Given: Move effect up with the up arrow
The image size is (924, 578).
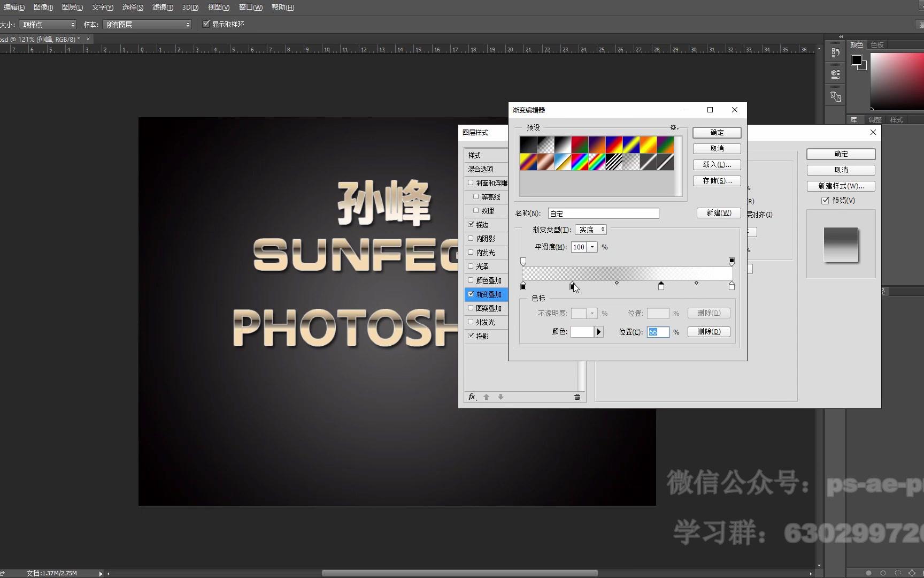Looking at the screenshot, I should [x=486, y=397].
